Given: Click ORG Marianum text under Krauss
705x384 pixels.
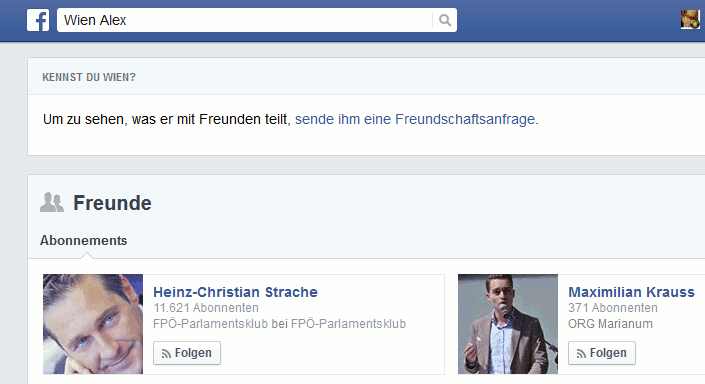Looking at the screenshot, I should pyautogui.click(x=610, y=324).
